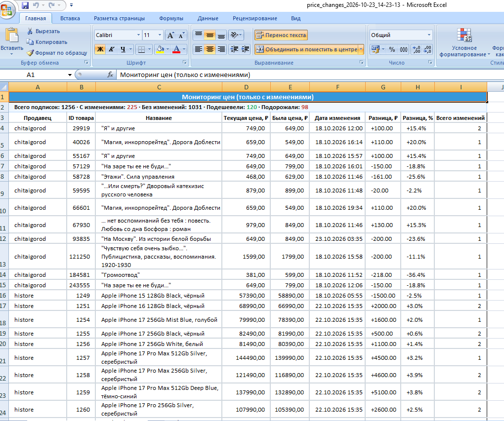Screen dimensions: 504x421
Task: Open the Разметка страницы tab
Action: (x=119, y=18)
